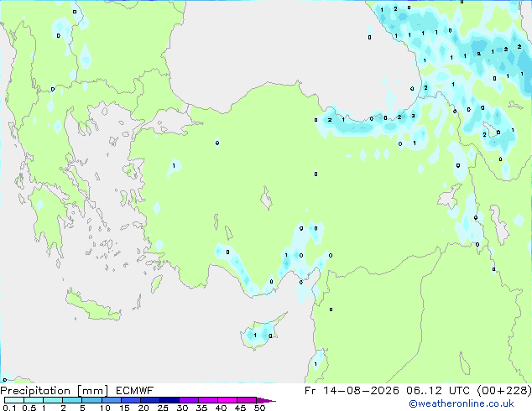Click the 'ECMWF' model label

point(134,391)
